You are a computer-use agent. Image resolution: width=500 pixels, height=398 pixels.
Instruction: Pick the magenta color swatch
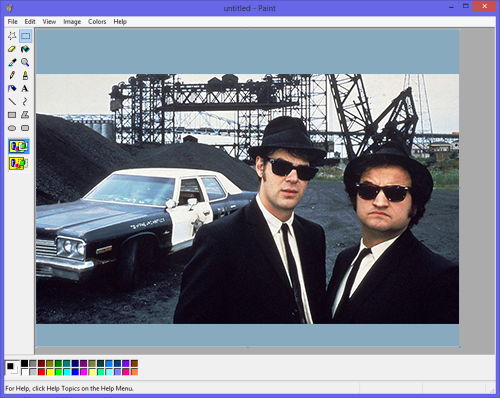[84, 372]
